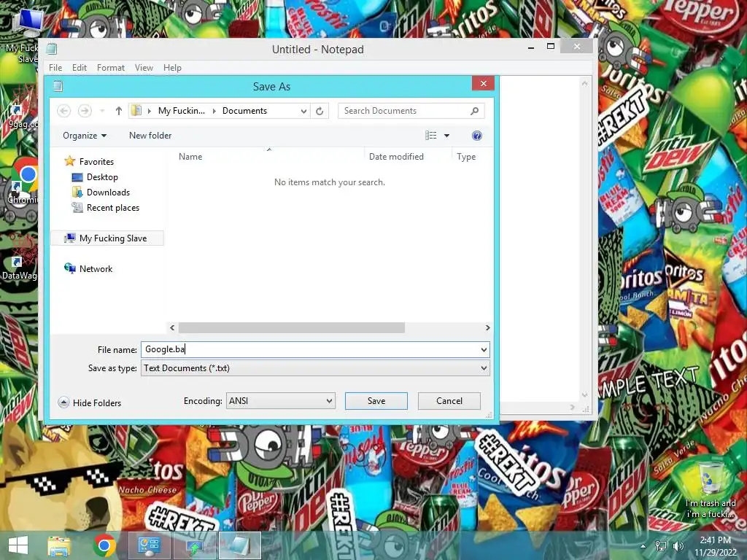
Task: Click the right arrow of horizontal scrollbar
Action: [487, 327]
